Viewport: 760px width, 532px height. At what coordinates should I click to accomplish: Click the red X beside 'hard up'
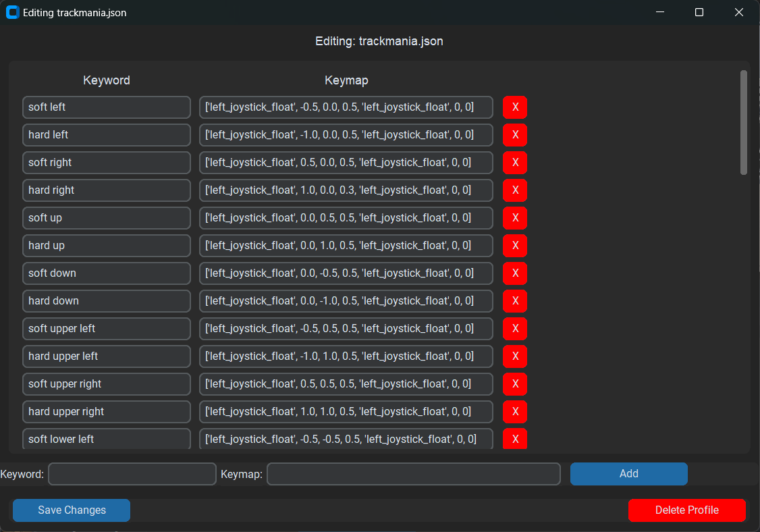pyautogui.click(x=515, y=245)
